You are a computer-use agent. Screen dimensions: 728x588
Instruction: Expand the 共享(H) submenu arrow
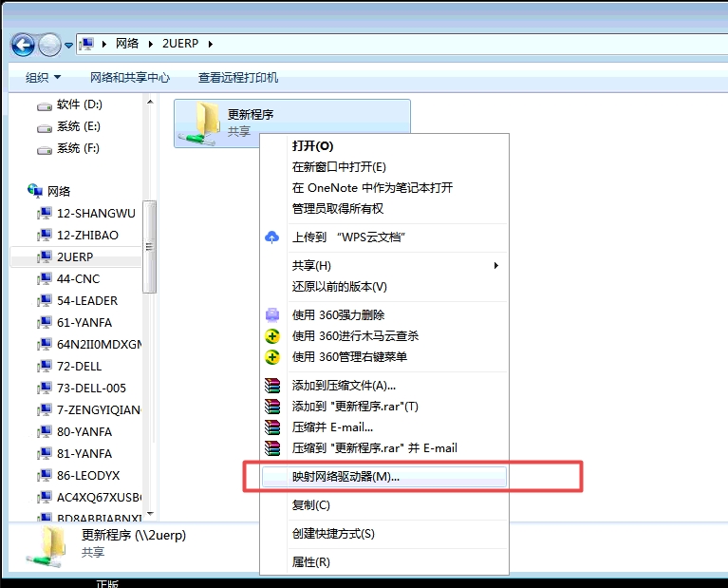(x=496, y=265)
